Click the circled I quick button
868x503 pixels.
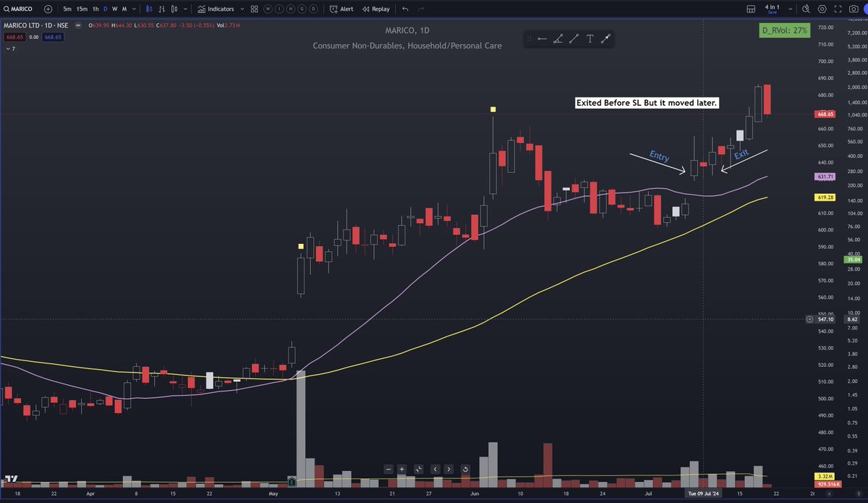click(278, 9)
